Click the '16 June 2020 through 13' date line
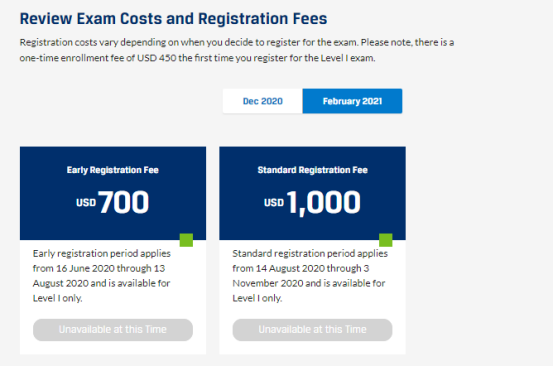554x366 pixels. point(99,268)
